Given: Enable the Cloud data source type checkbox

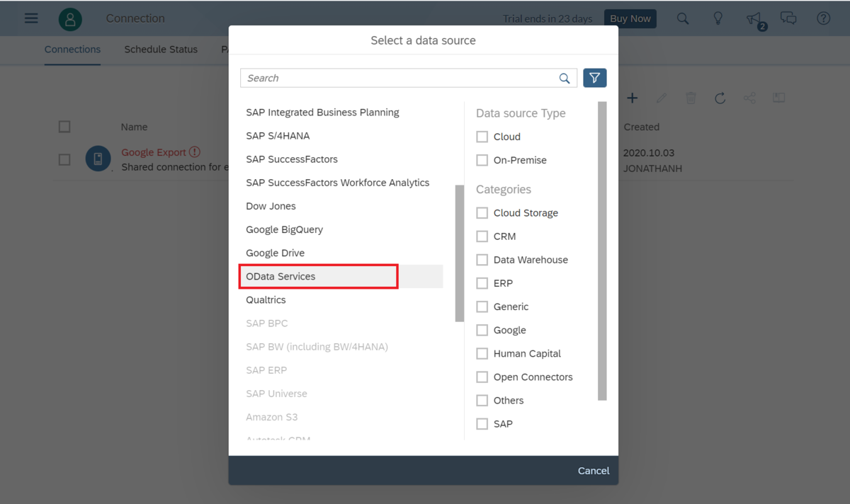Looking at the screenshot, I should pyautogui.click(x=482, y=137).
